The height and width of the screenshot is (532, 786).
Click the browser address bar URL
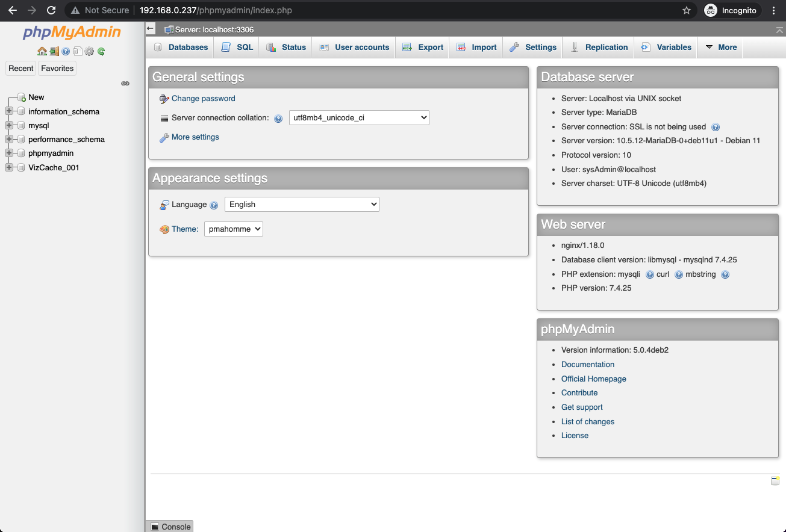216,10
